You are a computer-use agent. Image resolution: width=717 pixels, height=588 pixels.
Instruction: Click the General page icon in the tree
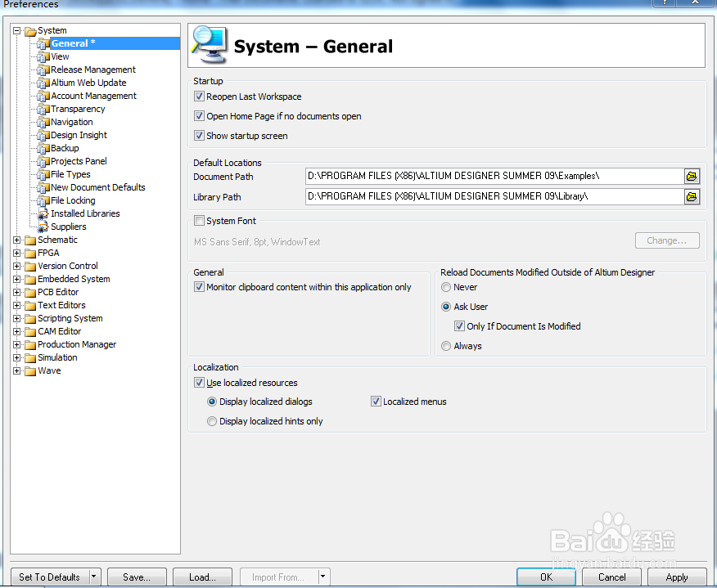[43, 44]
